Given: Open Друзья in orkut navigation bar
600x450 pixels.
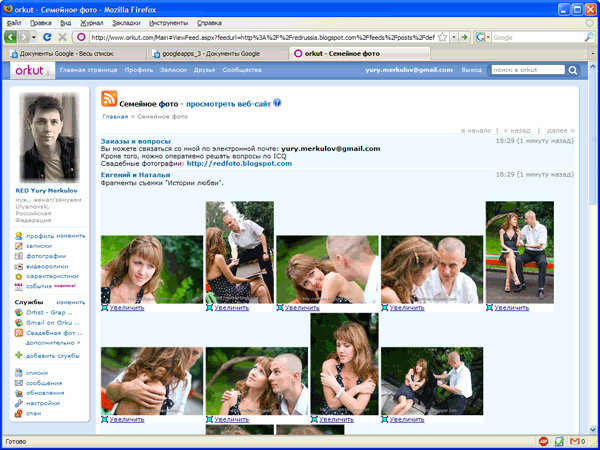Looking at the screenshot, I should coord(204,70).
